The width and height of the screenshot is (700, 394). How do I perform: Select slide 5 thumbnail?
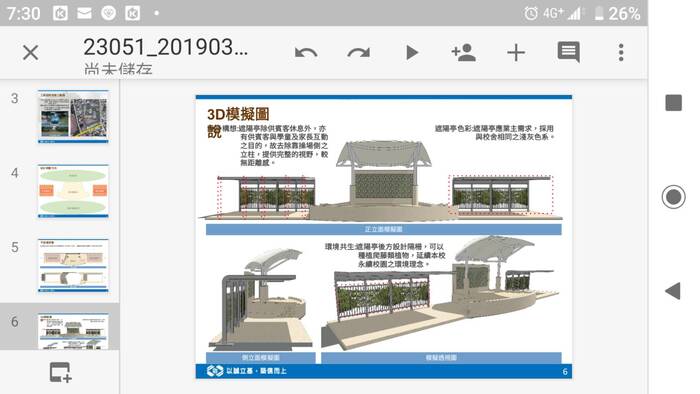73,265
